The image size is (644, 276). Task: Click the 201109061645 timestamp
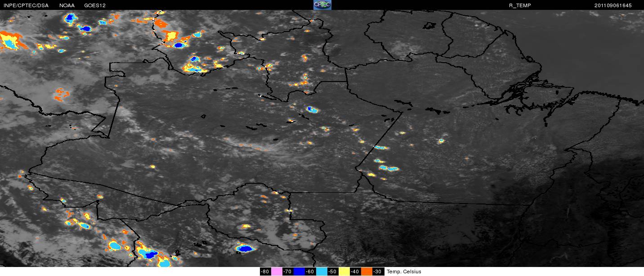(x=613, y=5)
